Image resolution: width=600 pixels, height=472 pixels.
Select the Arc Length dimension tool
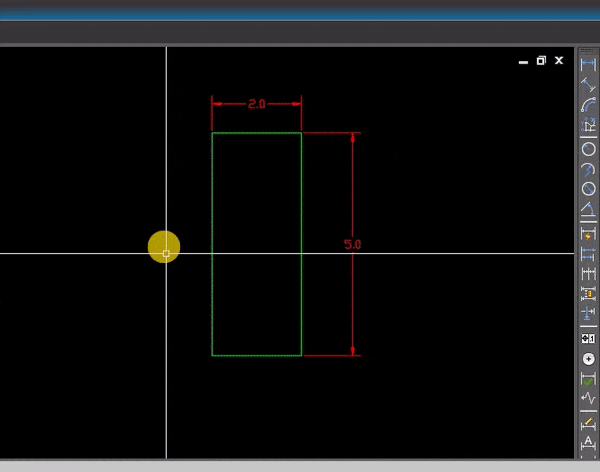click(x=588, y=105)
